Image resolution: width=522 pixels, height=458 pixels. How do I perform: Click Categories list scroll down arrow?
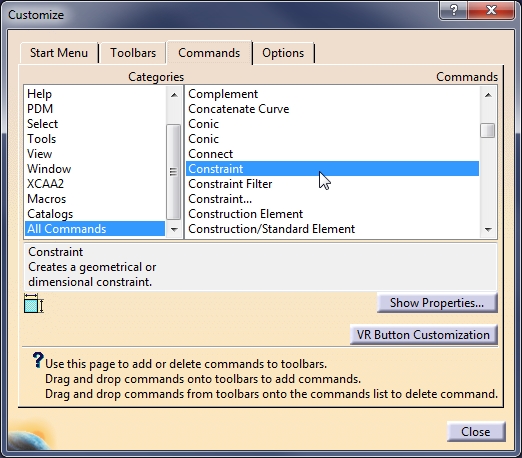174,229
